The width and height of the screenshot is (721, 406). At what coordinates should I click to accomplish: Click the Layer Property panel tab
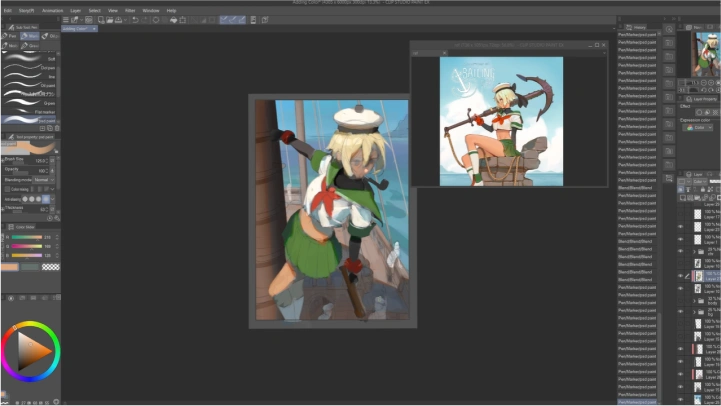click(x=701, y=99)
